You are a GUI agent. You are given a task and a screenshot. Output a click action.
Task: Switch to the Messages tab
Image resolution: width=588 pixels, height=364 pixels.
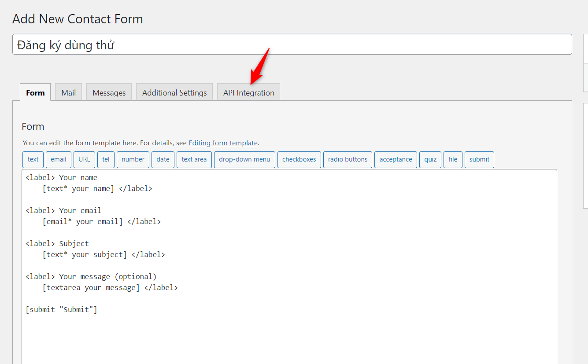pos(108,92)
